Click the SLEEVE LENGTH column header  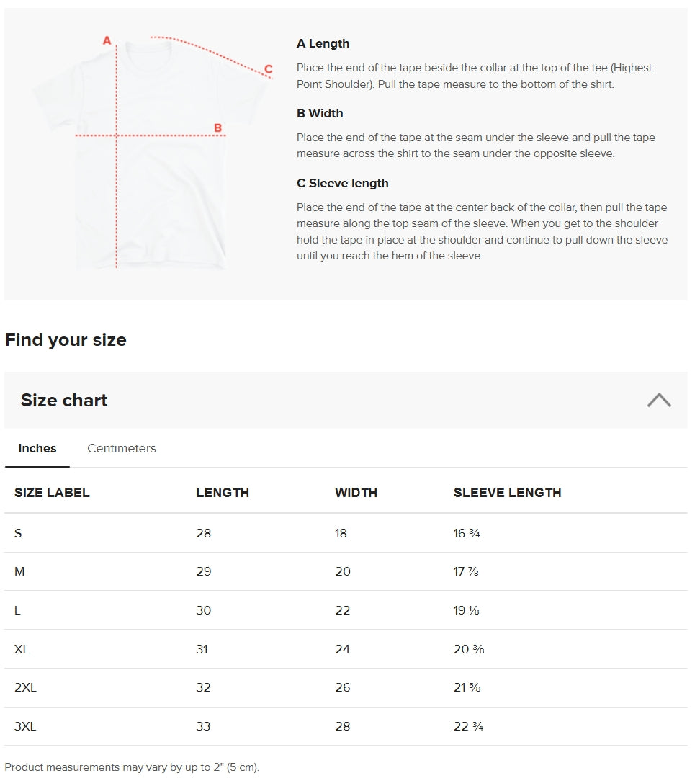(x=507, y=493)
